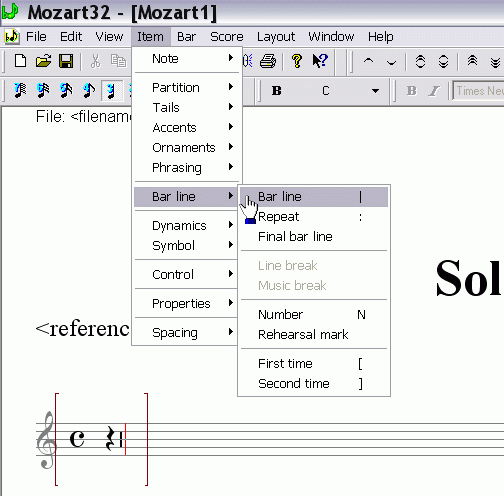Click the slur-up arc icon
The image size is (504, 496).
tap(368, 61)
